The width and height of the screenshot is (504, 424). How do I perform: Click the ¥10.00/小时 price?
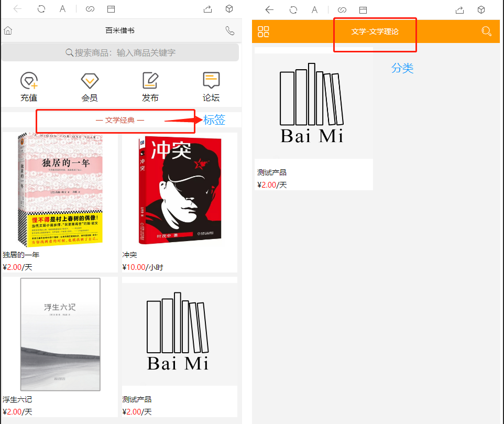143,267
